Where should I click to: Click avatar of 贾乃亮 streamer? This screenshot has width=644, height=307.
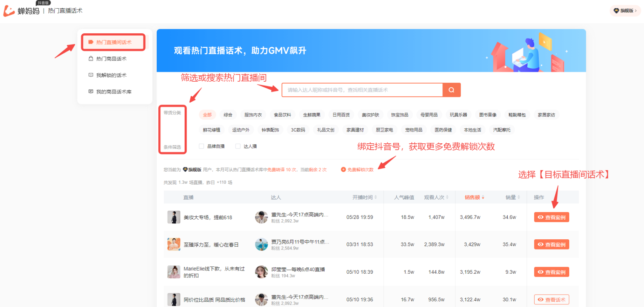(x=261, y=244)
